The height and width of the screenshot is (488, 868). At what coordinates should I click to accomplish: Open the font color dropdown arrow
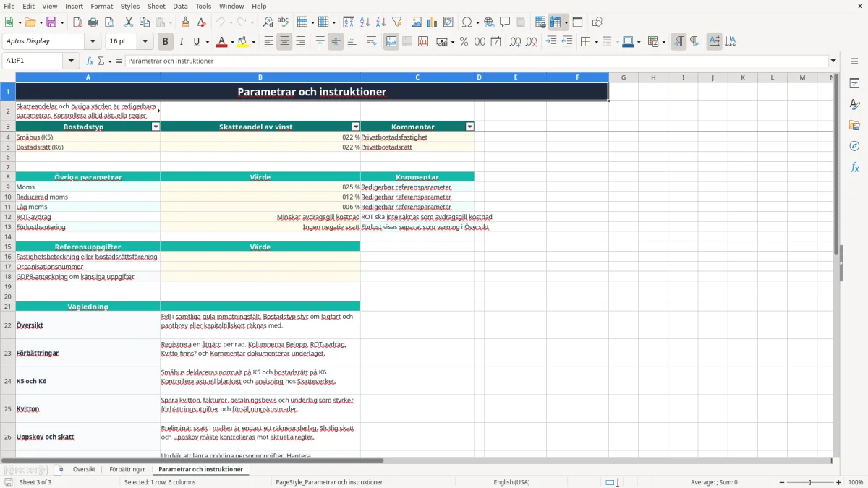(231, 42)
